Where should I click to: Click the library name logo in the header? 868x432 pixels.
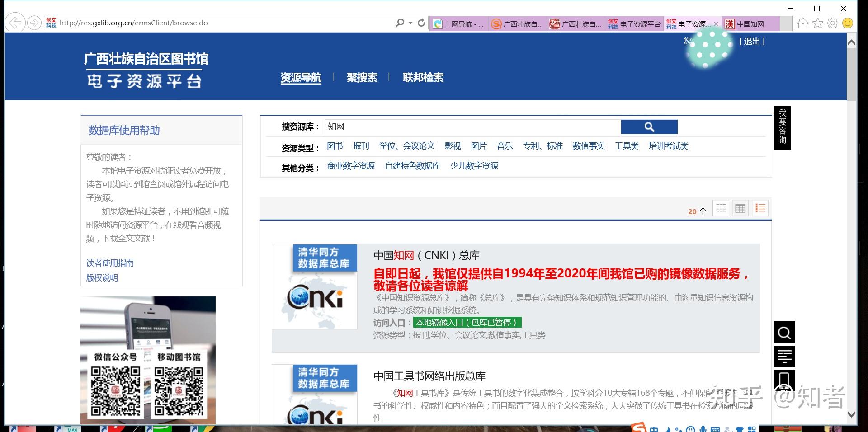click(146, 70)
